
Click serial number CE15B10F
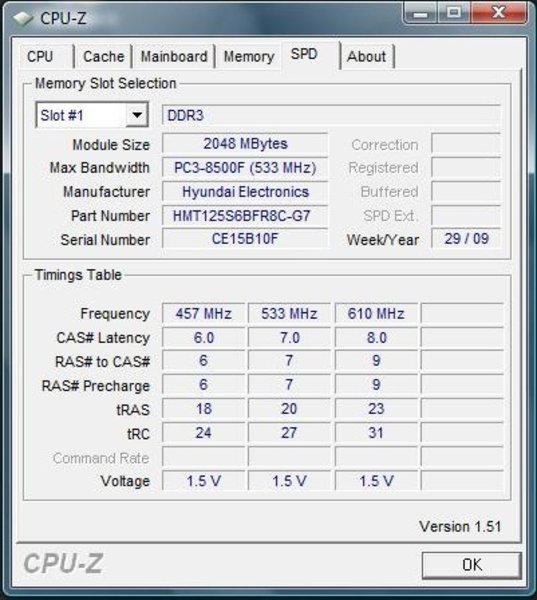click(x=245, y=239)
